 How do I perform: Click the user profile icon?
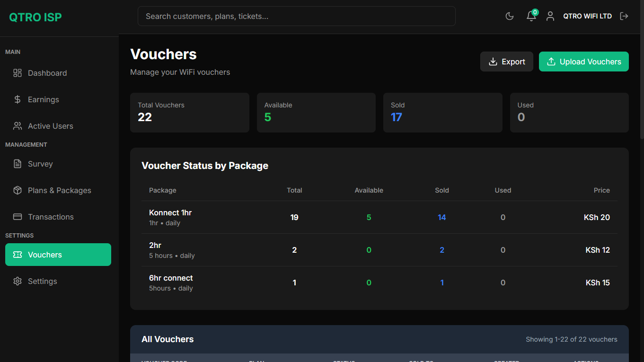point(550,16)
